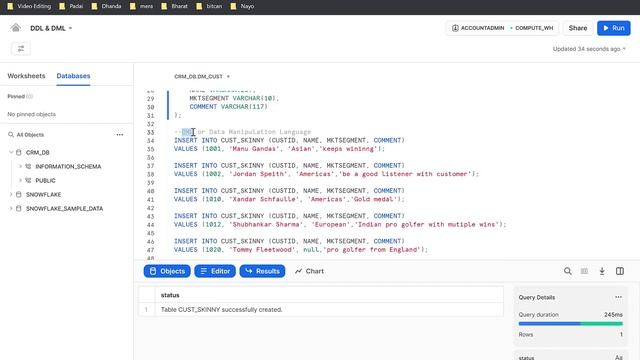Image resolution: width=640 pixels, height=360 pixels.
Task: Click the SNOWFLAKE_SAMPLE_DATA database icon
Action: tap(19, 209)
